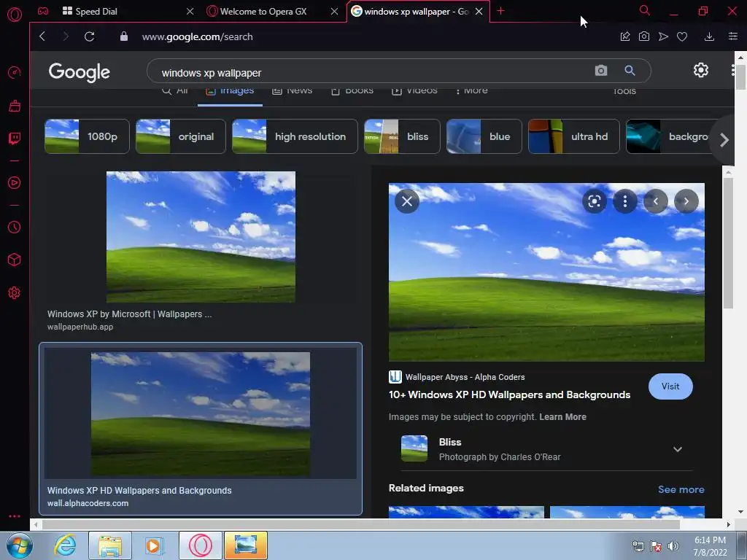The height and width of the screenshot is (560, 747).
Task: Open GX Corner gamepad icon
Action: point(43,11)
